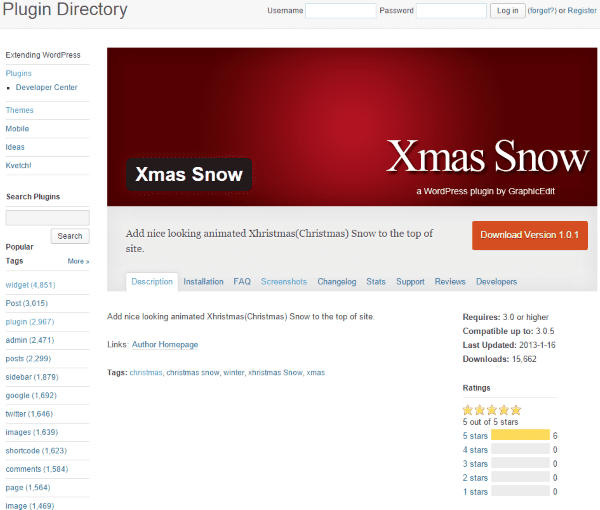Image resolution: width=600 pixels, height=510 pixels.
Task: Click the christmas tag link
Action: 146,373
